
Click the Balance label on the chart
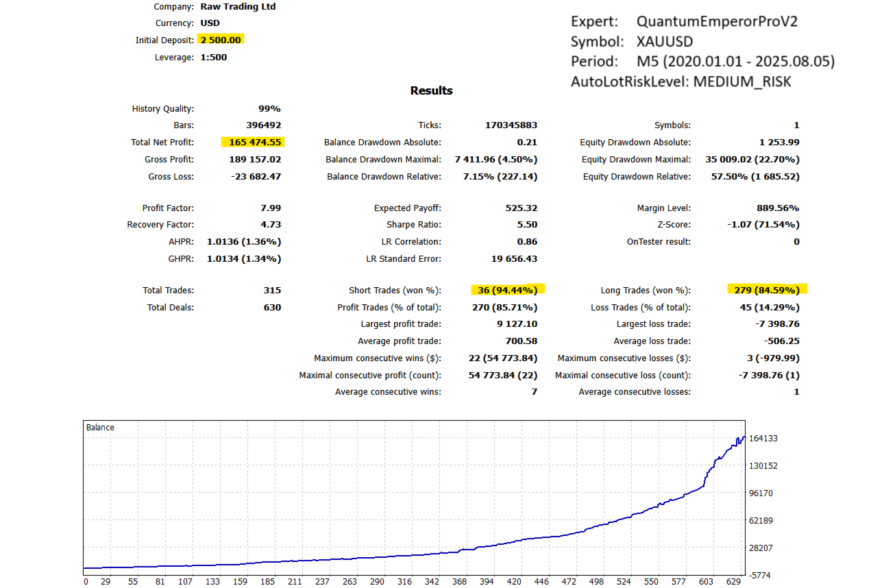click(100, 428)
